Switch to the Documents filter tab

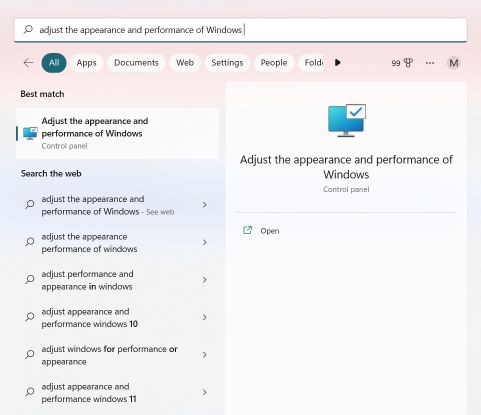pyautogui.click(x=136, y=63)
